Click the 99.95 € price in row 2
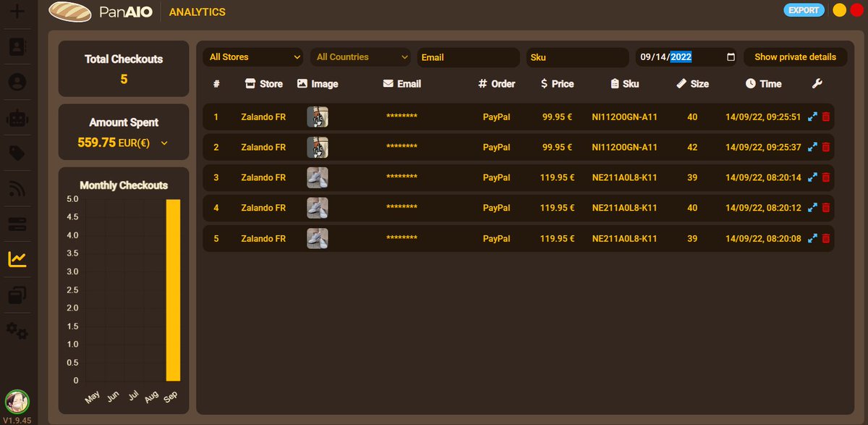Screen dimensions: 868x425 (557, 147)
